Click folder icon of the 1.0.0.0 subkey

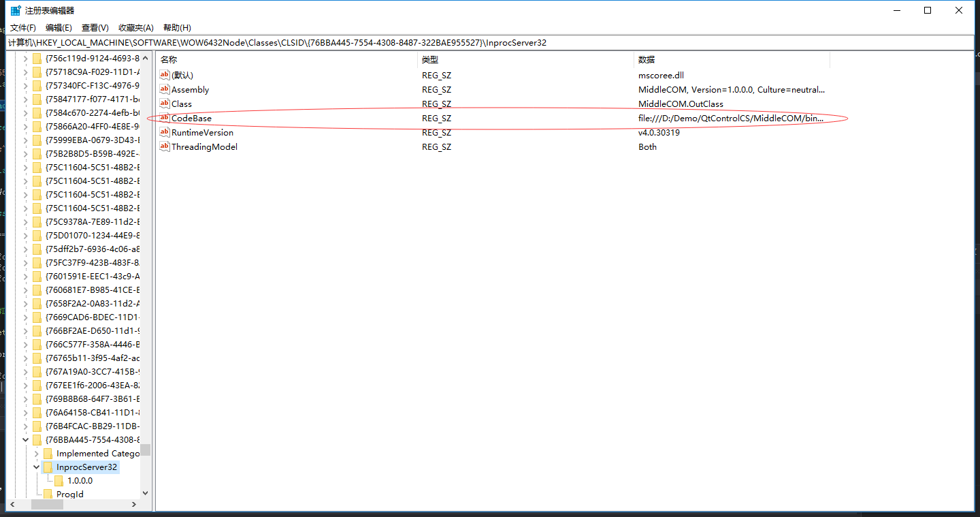pyautogui.click(x=59, y=480)
